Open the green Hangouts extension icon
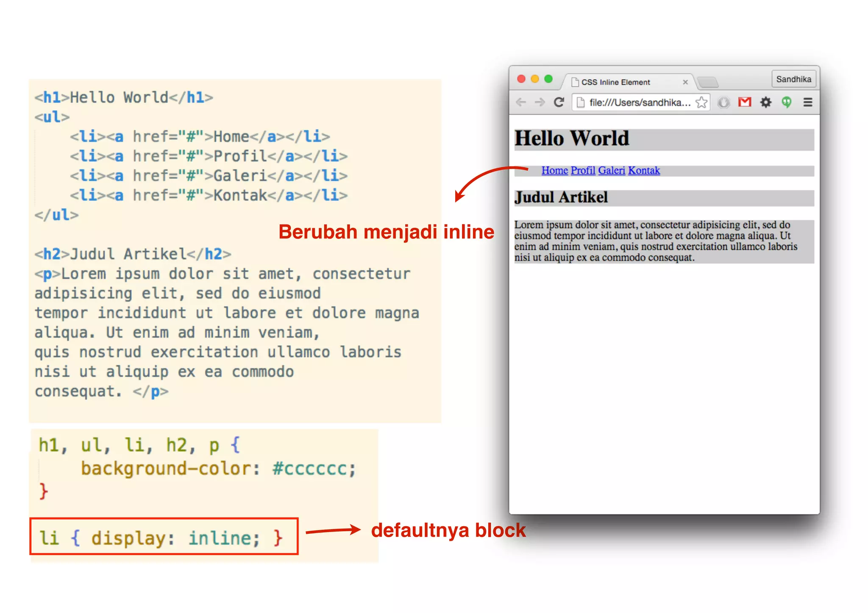 [787, 102]
